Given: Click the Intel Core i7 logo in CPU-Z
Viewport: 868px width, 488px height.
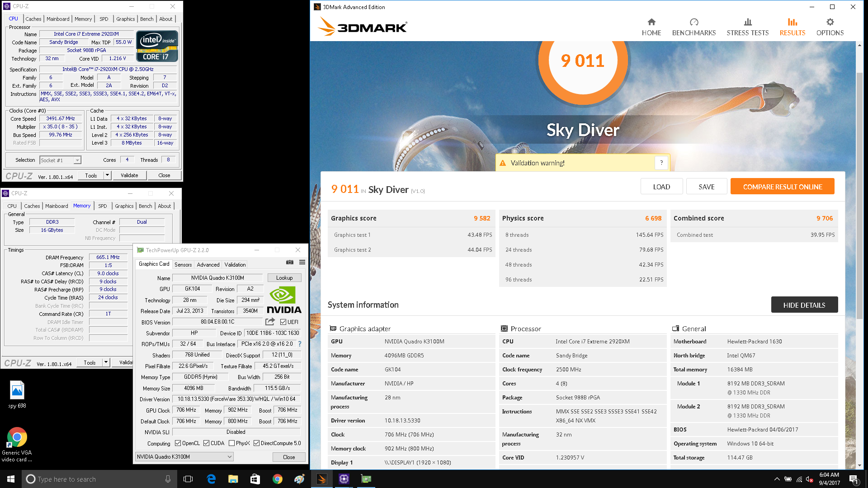Looking at the screenshot, I should tap(157, 46).
